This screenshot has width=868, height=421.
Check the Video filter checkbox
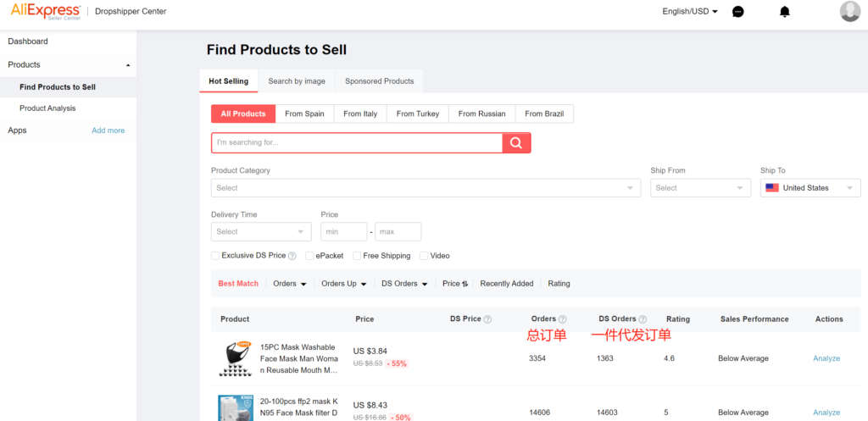(424, 256)
